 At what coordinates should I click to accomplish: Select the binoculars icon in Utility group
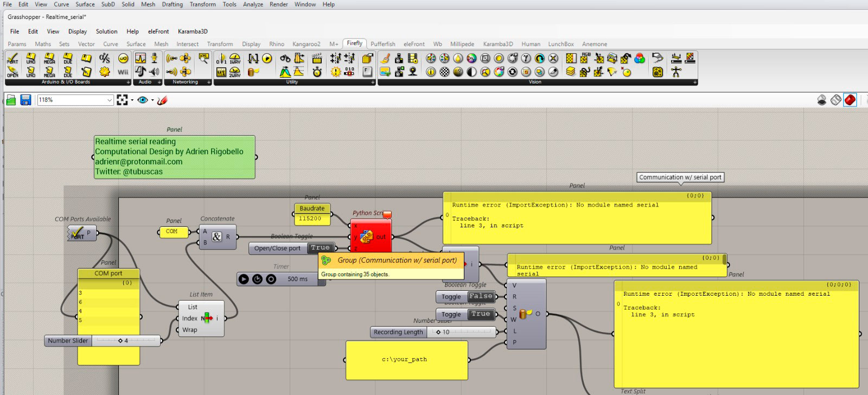point(285,59)
